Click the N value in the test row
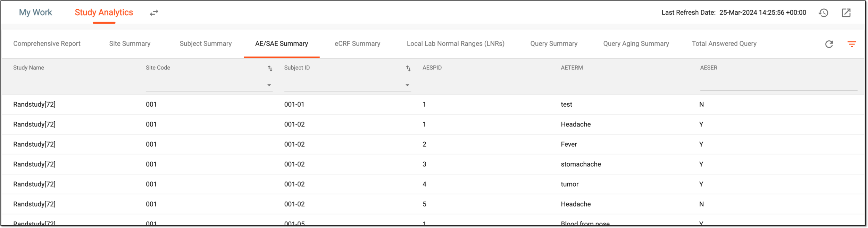Screen dimensions: 868x228 pyautogui.click(x=701, y=105)
